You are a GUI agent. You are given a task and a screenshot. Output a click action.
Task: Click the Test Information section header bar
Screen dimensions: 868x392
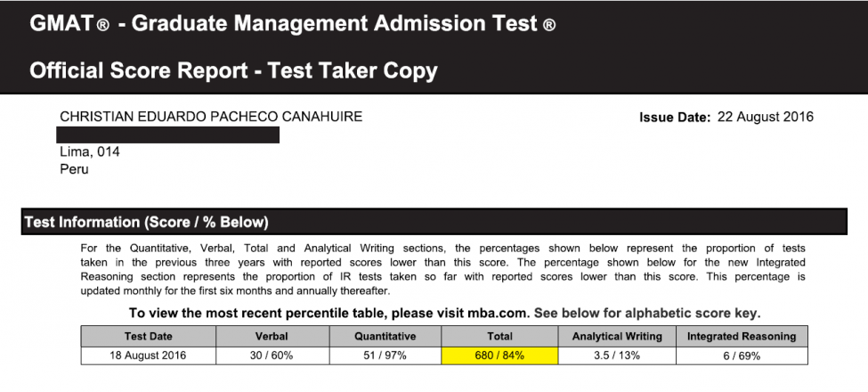tap(434, 222)
